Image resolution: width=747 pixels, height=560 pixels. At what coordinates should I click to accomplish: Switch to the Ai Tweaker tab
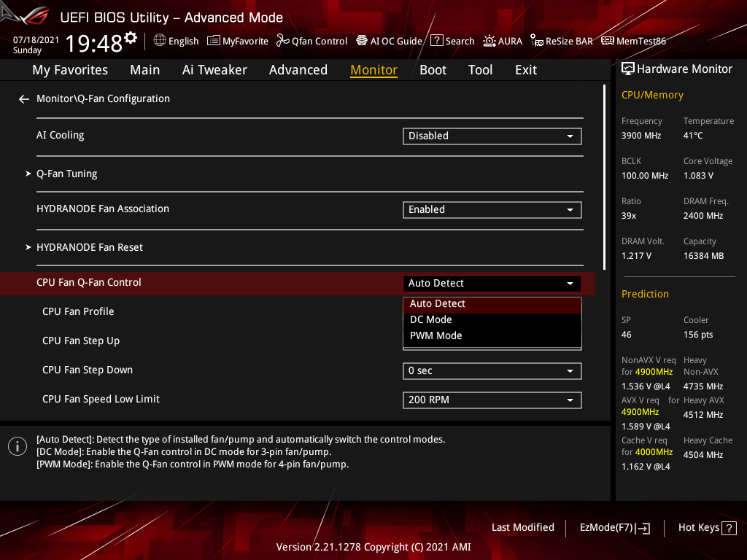[x=214, y=69]
